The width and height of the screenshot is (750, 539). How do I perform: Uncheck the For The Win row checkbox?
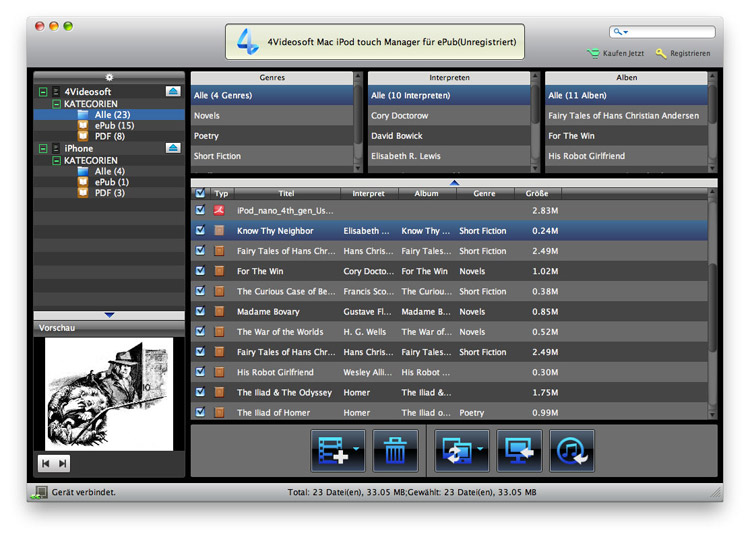click(201, 271)
